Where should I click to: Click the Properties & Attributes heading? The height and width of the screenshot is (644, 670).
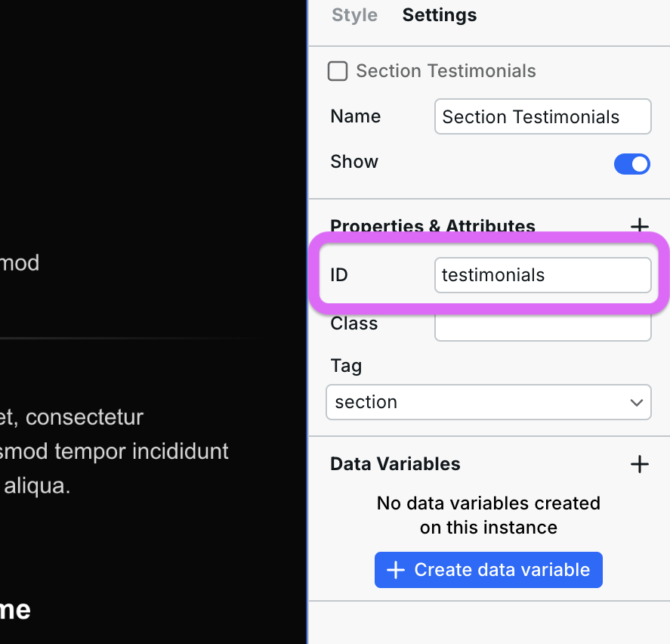pyautogui.click(x=432, y=226)
